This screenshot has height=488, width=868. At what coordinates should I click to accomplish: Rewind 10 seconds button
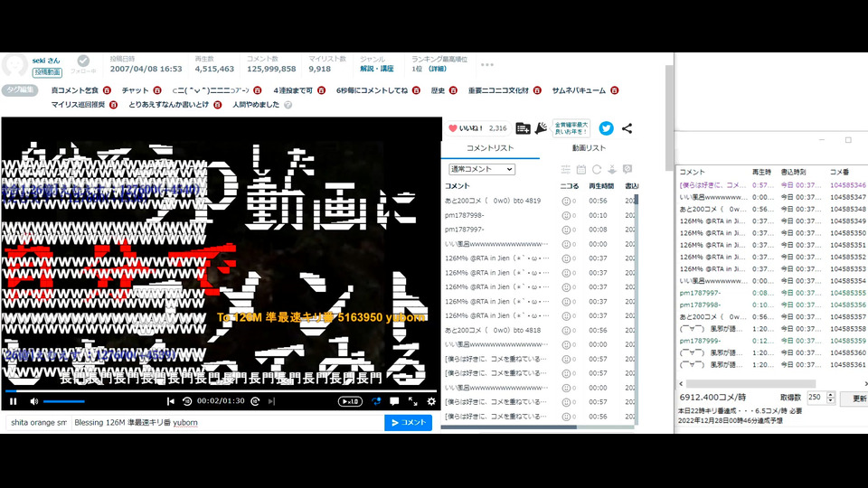(187, 401)
